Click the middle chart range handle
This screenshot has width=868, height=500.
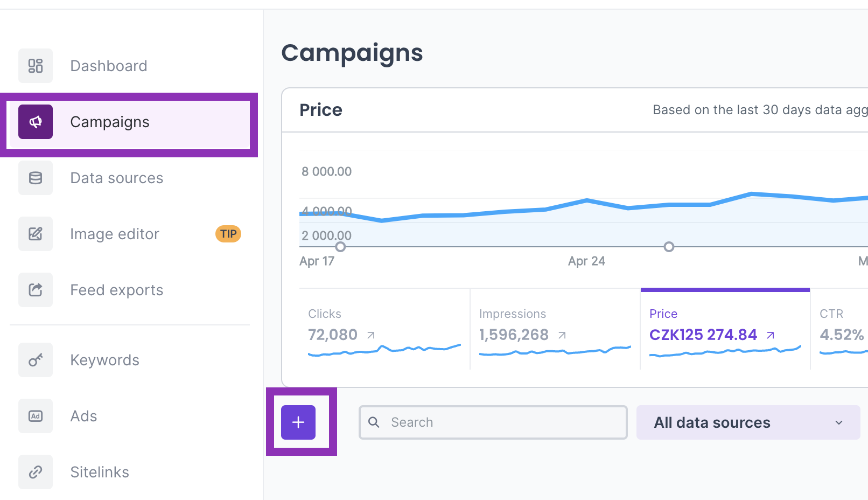tap(669, 247)
